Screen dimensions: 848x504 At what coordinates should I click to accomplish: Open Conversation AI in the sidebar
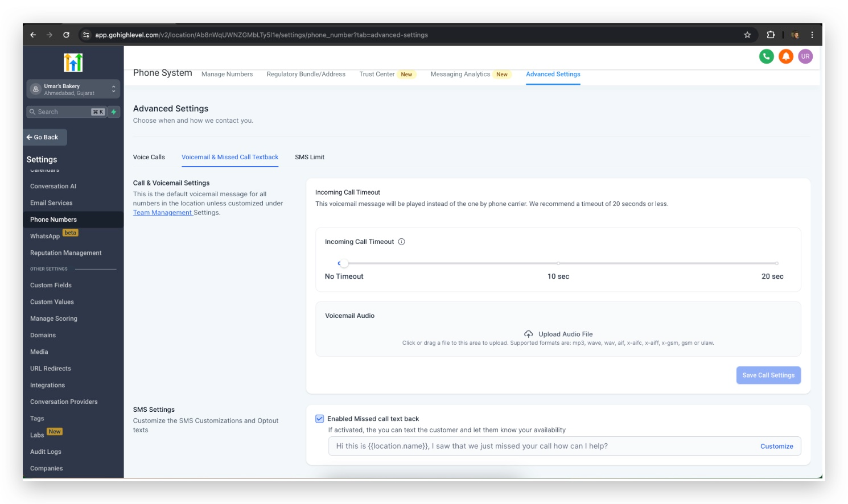(53, 186)
